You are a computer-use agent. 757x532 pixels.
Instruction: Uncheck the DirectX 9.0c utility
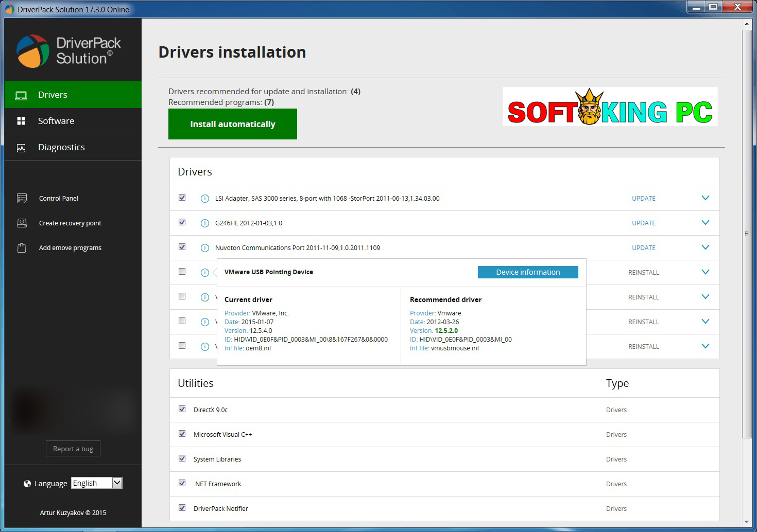coord(182,409)
